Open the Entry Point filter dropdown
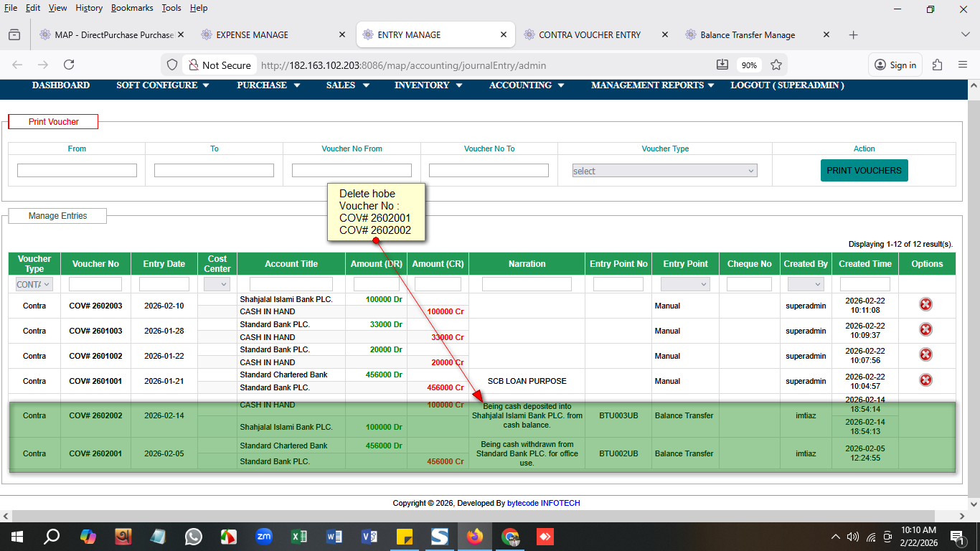980x551 pixels. [684, 284]
